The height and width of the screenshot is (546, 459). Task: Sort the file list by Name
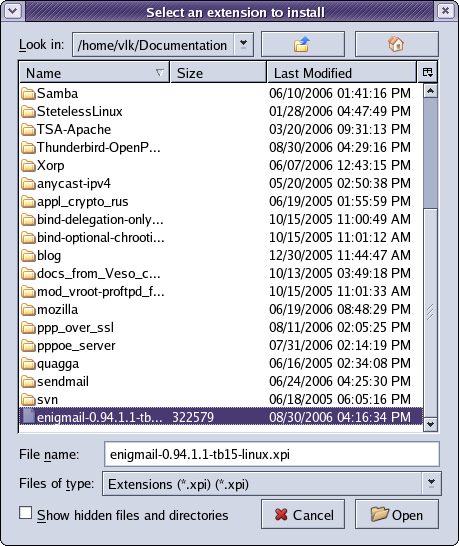pyautogui.click(x=94, y=73)
